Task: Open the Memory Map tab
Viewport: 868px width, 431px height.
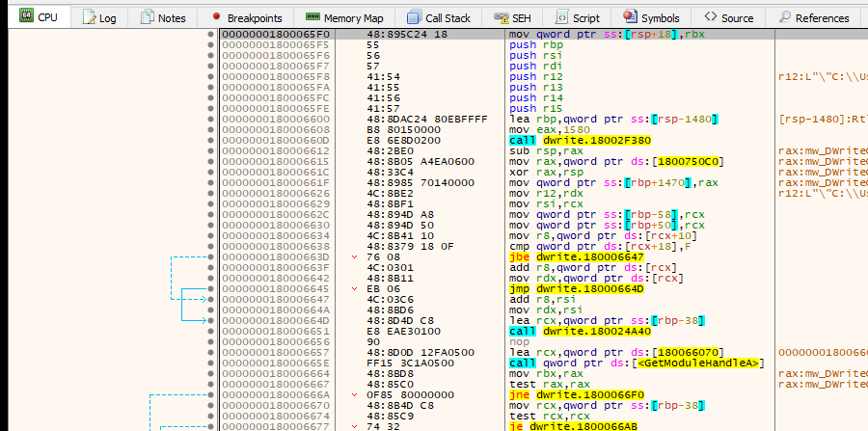Action: (344, 17)
